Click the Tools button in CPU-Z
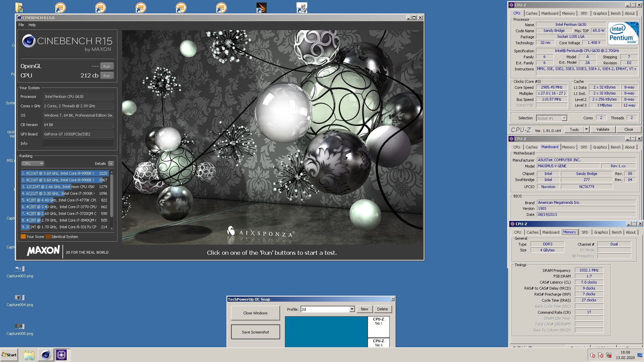 point(574,129)
